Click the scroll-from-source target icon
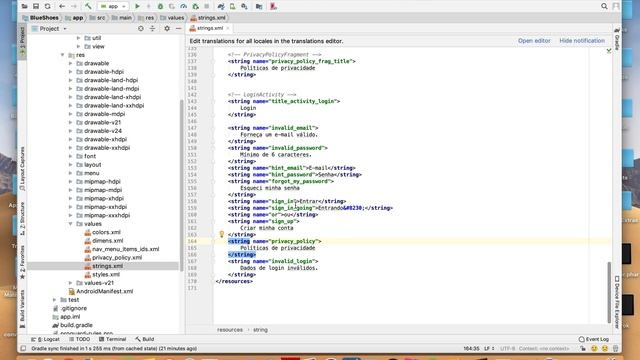 coord(141,29)
